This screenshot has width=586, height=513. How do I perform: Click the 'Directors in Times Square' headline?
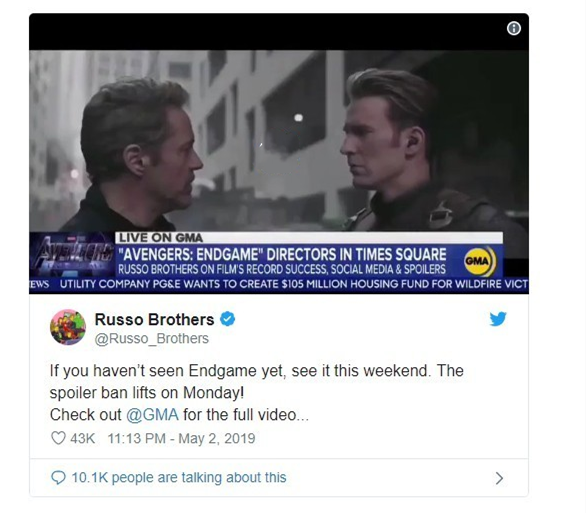[282, 254]
